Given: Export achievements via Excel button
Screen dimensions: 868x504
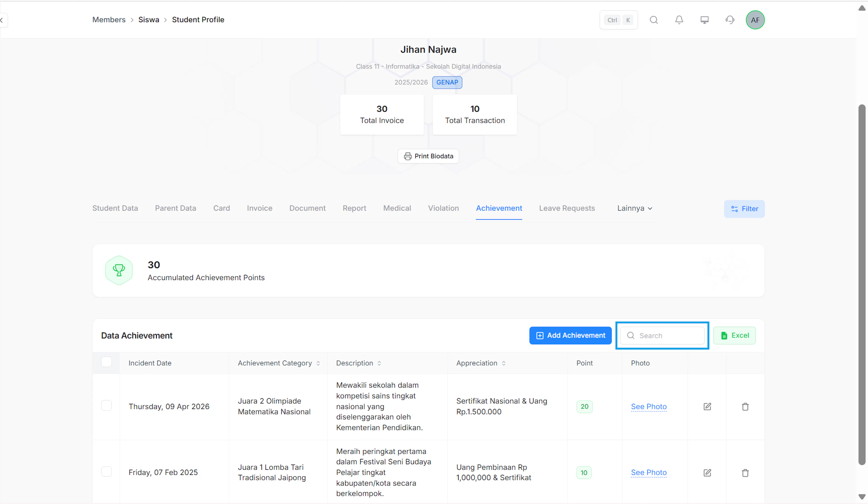Looking at the screenshot, I should tap(734, 335).
